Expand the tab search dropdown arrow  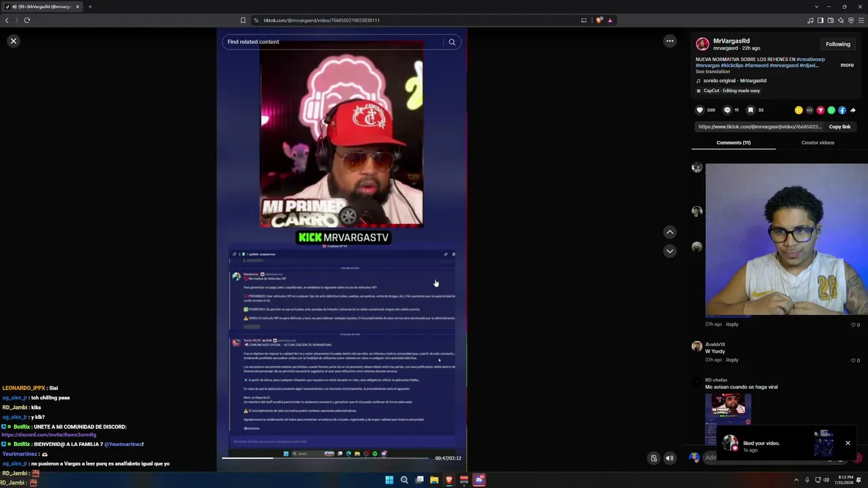tap(816, 7)
